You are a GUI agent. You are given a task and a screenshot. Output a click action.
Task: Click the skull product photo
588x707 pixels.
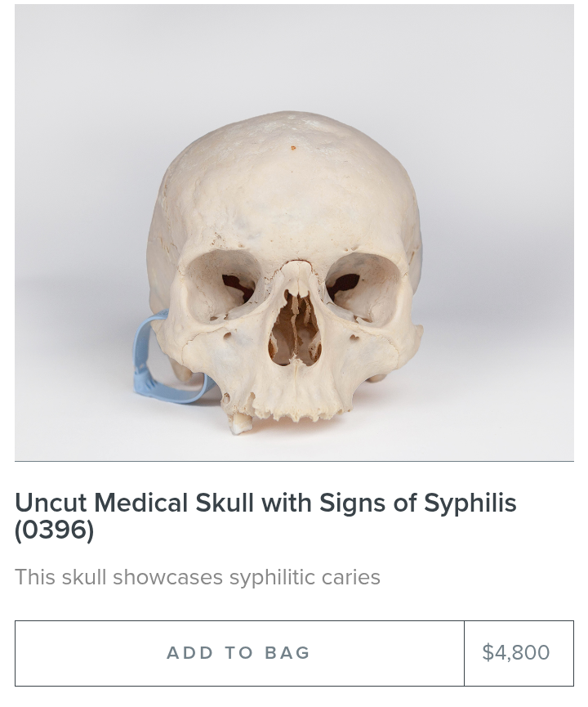point(294,232)
